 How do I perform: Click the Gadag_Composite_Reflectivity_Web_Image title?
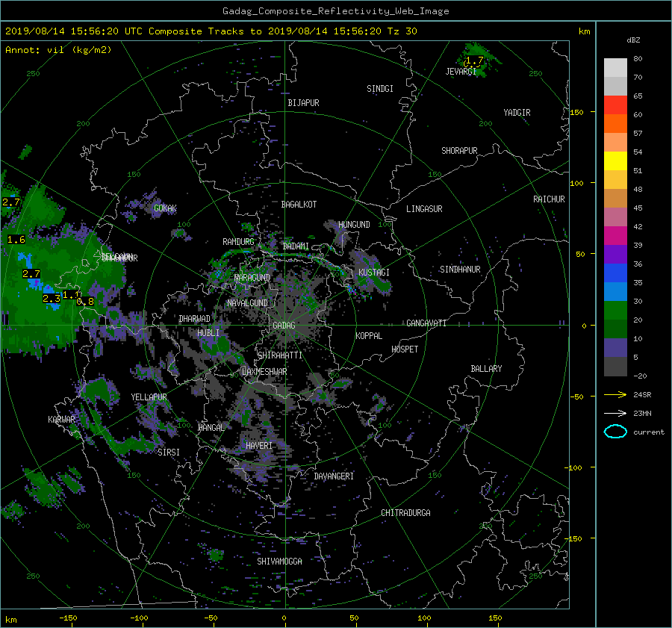pos(335,11)
